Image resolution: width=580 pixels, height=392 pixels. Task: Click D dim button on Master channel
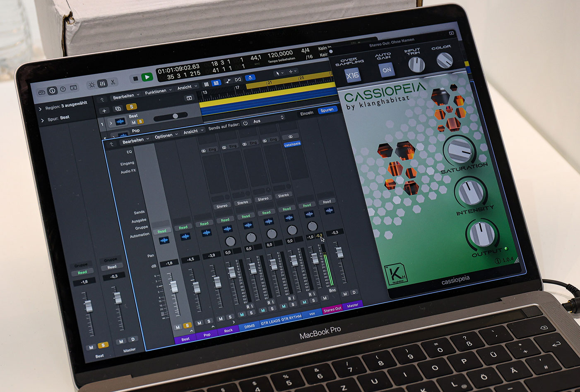point(354,292)
